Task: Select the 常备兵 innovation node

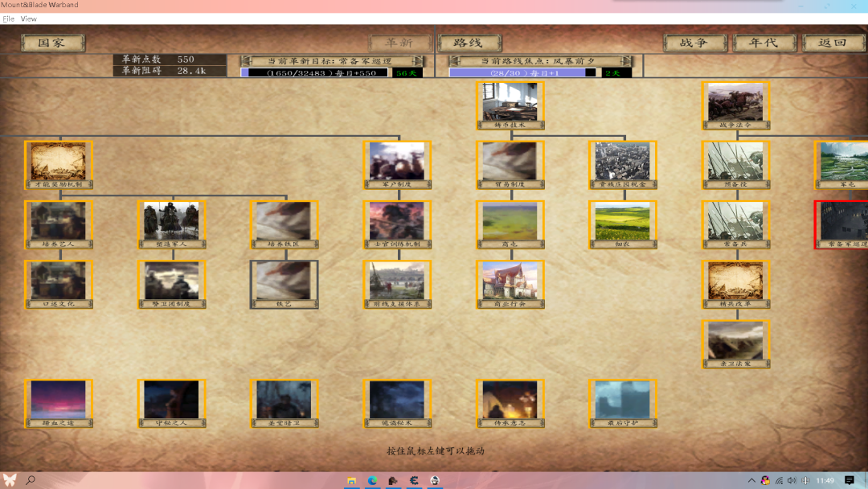Action: [735, 225]
